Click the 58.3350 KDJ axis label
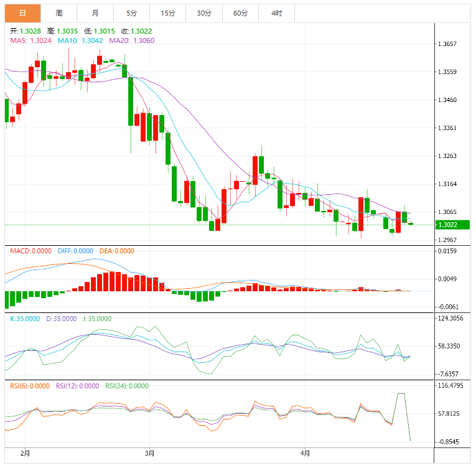The image size is (476, 468). click(449, 346)
